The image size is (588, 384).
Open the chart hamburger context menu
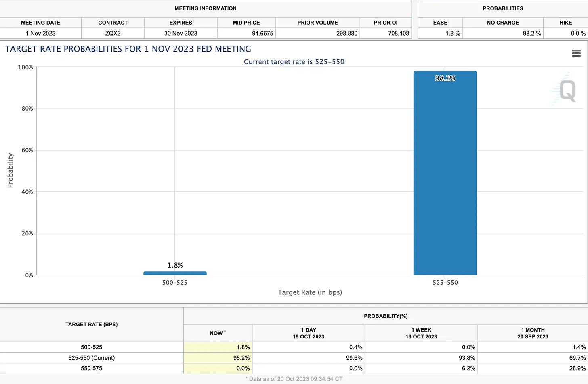pyautogui.click(x=576, y=53)
